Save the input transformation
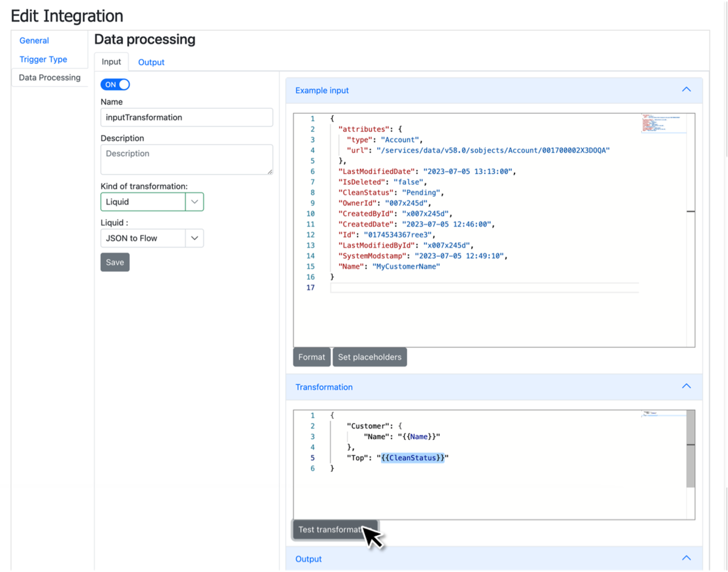This screenshot has width=728, height=572. pos(115,262)
